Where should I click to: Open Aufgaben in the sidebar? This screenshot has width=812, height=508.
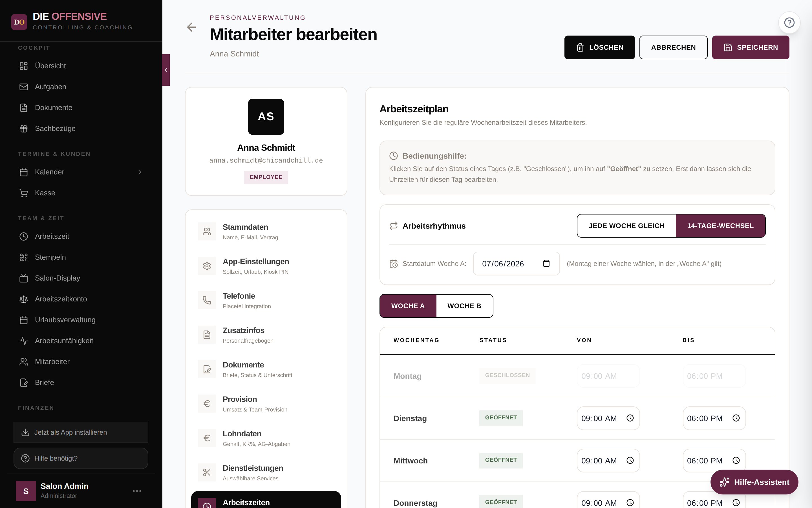tap(81, 87)
